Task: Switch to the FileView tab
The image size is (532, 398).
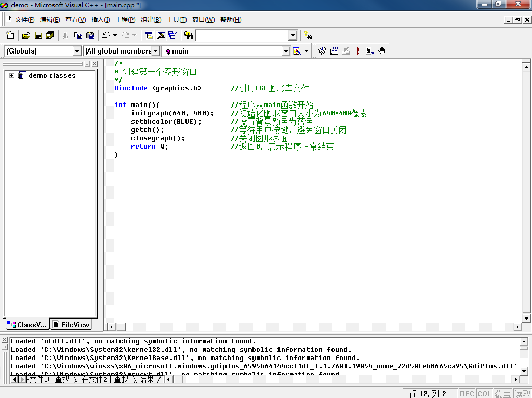Action: pyautogui.click(x=71, y=325)
